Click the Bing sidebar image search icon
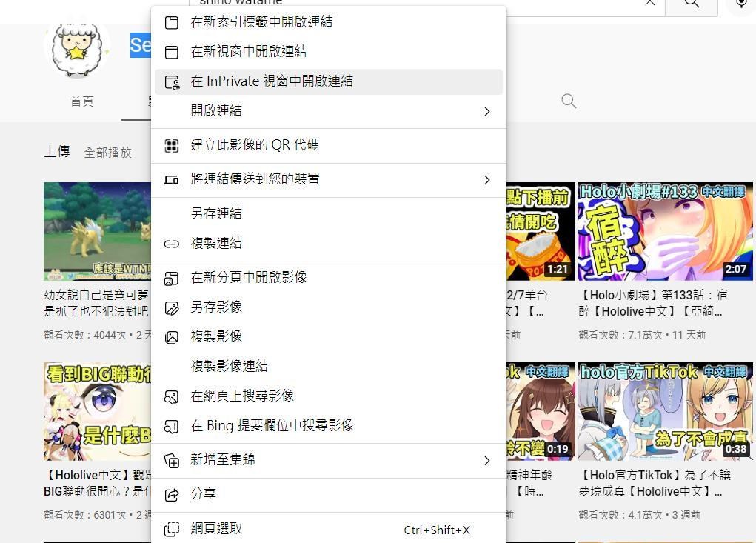 [x=172, y=426]
